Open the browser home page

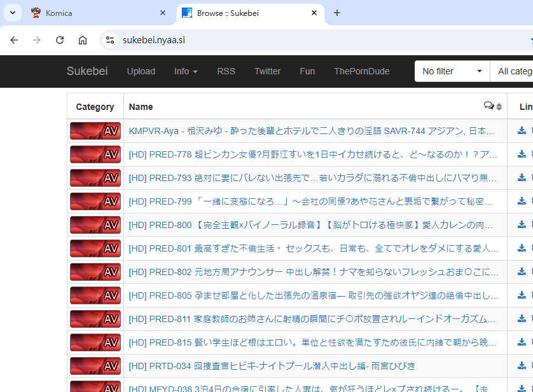(83, 40)
